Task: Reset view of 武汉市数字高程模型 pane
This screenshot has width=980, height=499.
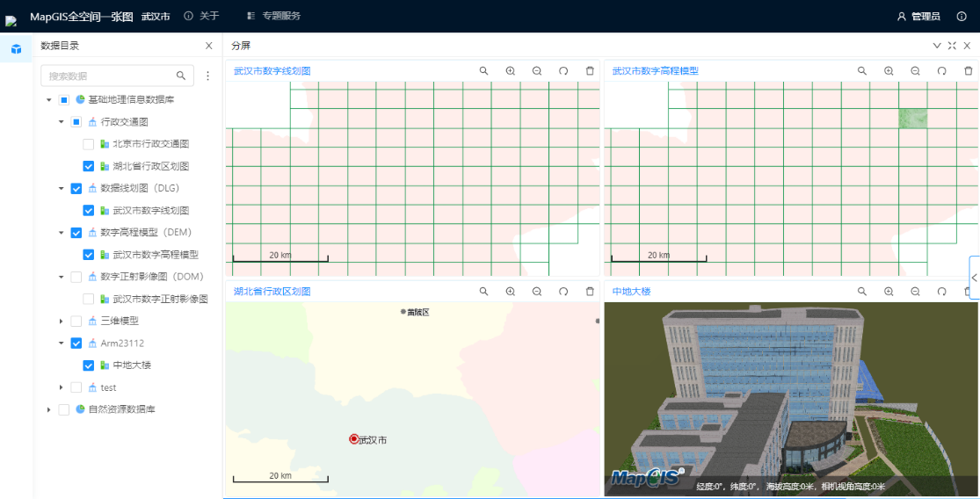Action: [942, 71]
